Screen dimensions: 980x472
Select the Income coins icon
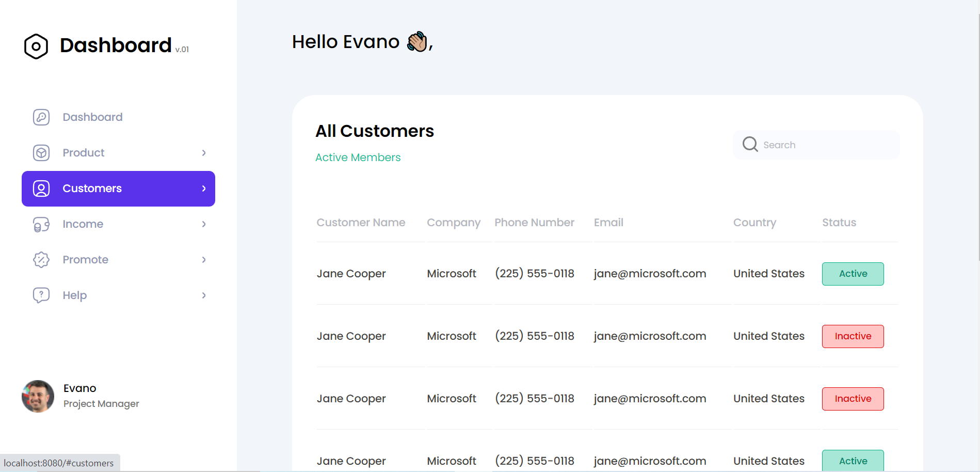pos(41,224)
